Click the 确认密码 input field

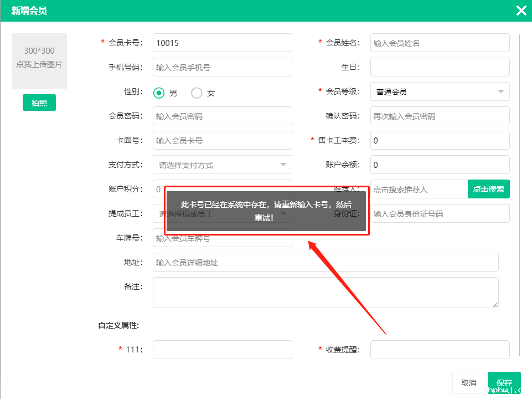click(x=440, y=116)
